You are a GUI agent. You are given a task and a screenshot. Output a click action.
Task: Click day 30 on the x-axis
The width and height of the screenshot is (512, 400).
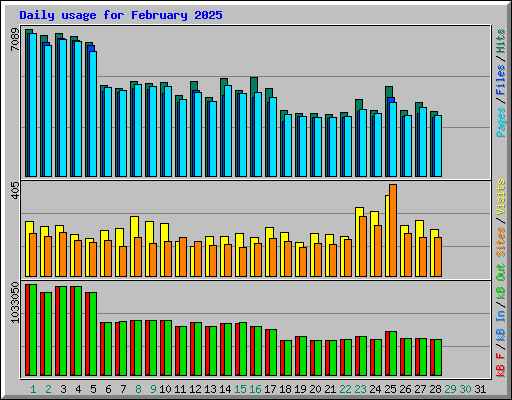pos(465,389)
